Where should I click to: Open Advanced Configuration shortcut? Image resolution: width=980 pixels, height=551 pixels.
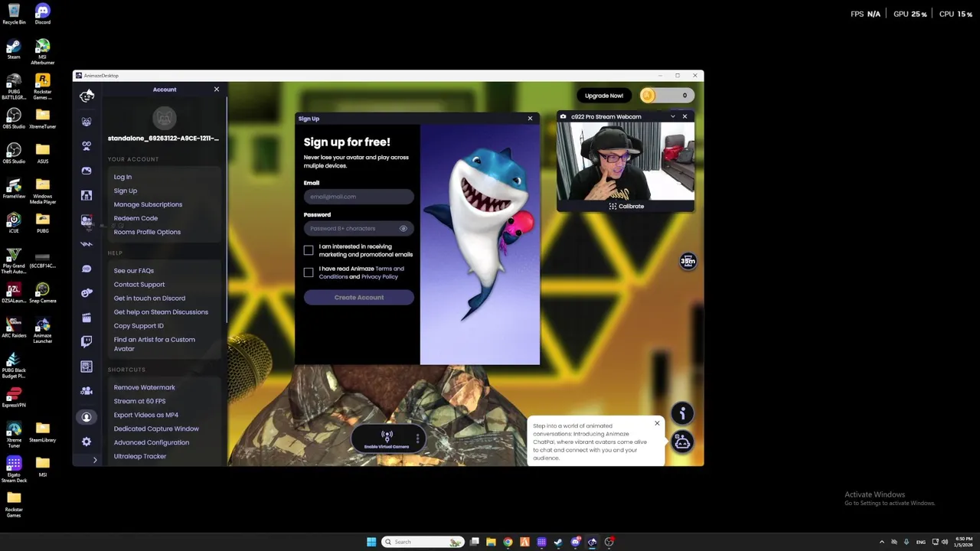(152, 442)
